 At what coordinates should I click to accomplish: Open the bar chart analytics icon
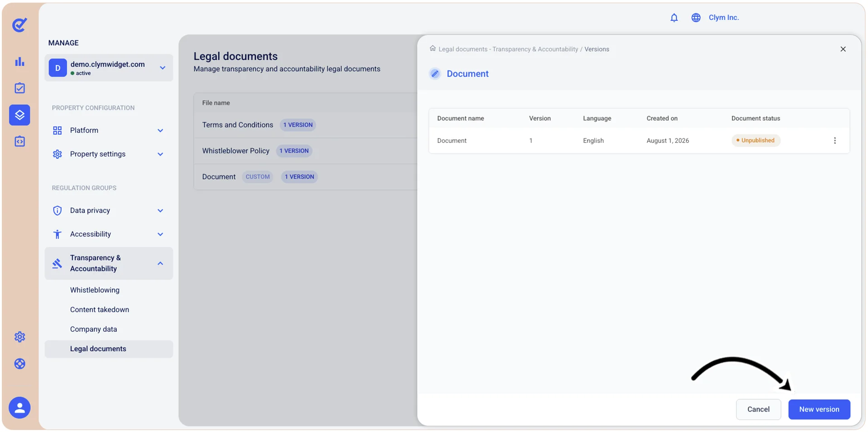point(19,62)
